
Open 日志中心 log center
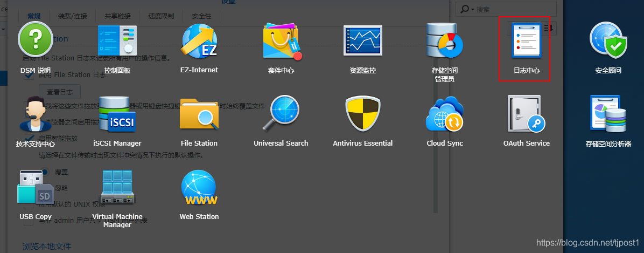(x=526, y=40)
